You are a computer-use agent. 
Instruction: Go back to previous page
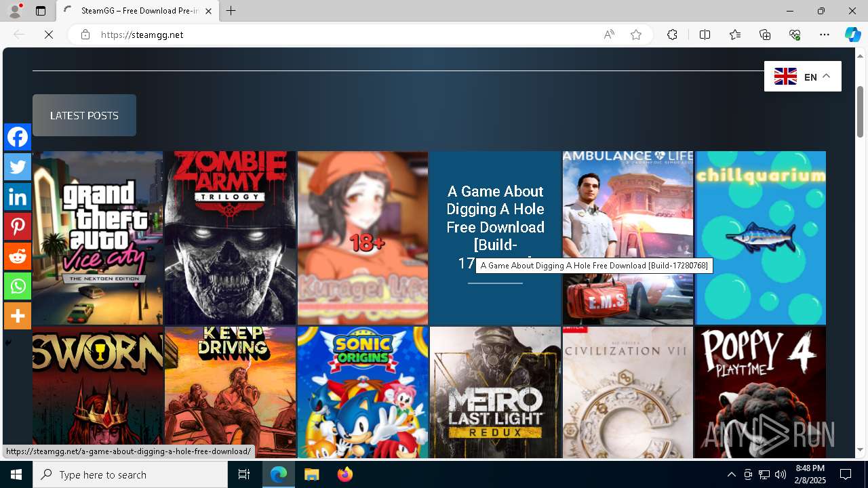(19, 35)
